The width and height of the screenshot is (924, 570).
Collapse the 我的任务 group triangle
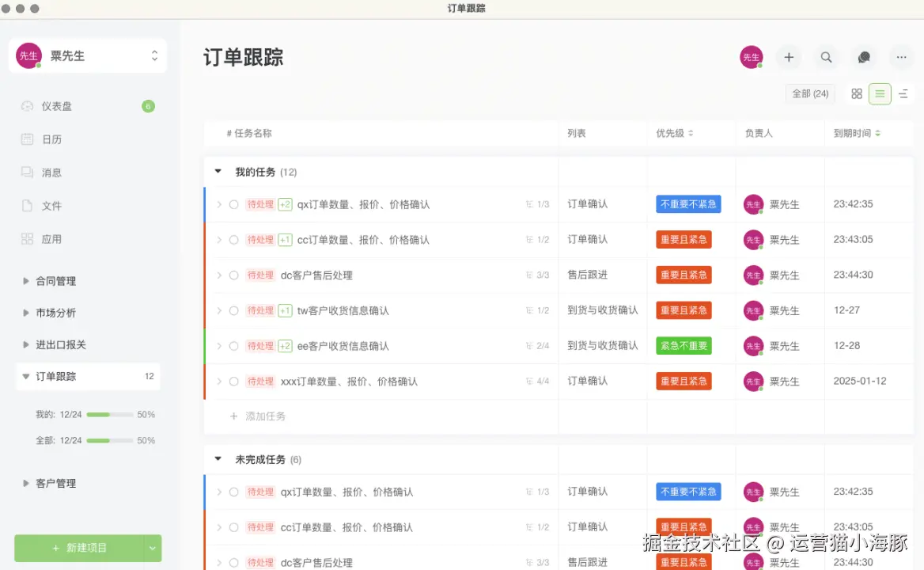click(218, 171)
